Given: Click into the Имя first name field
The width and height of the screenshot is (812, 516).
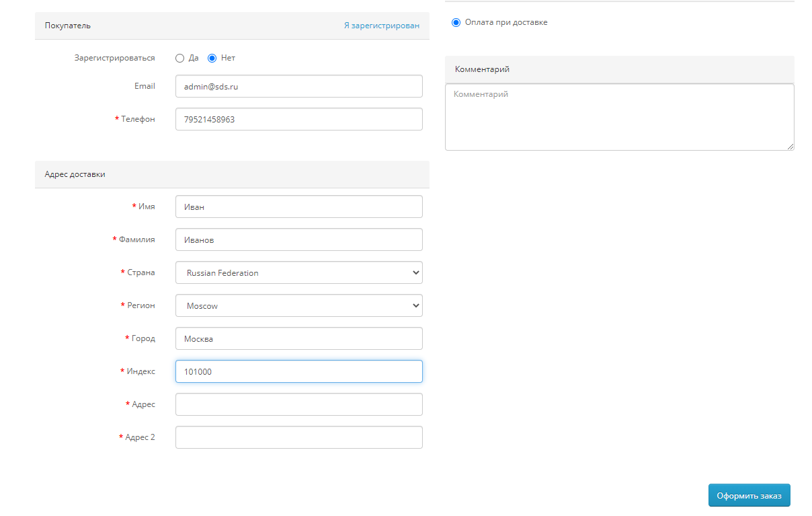Looking at the screenshot, I should click(299, 207).
